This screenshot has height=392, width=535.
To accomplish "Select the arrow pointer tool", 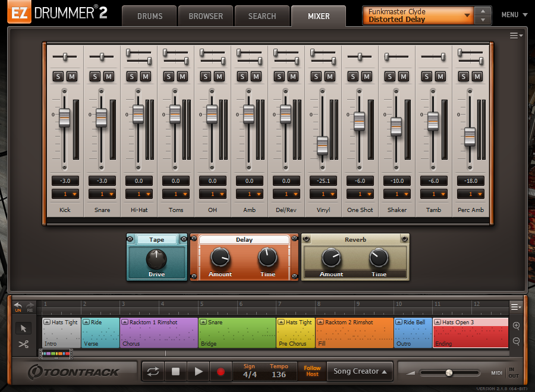I will (x=23, y=328).
